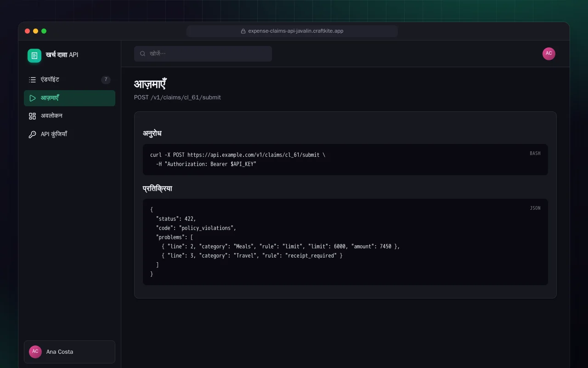Open the API कुंजियाँ section
The height and width of the screenshot is (368, 588).
pos(69,134)
